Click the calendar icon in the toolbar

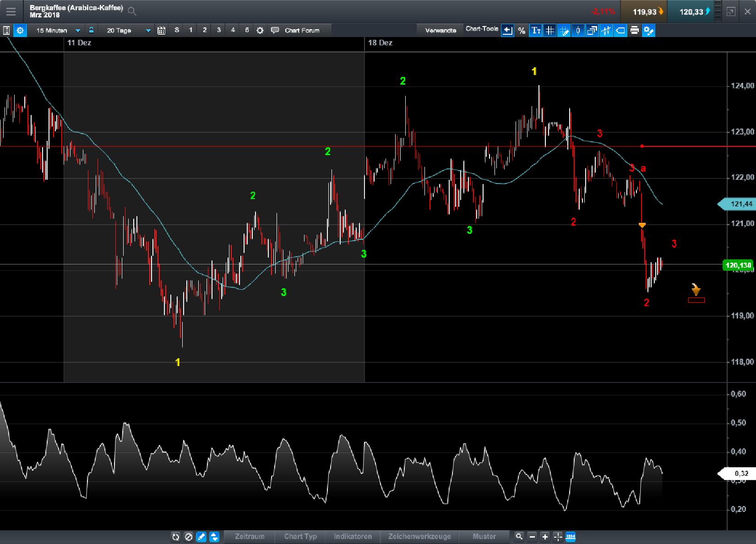tap(161, 30)
